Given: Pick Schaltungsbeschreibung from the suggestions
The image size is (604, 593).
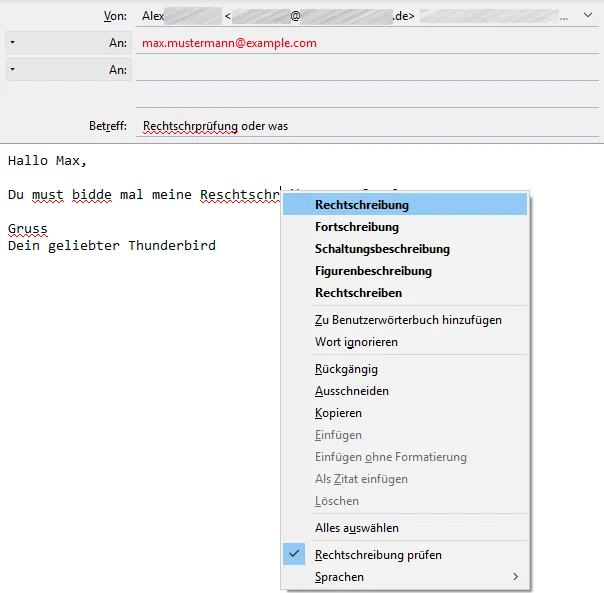Looking at the screenshot, I should 405,249.
